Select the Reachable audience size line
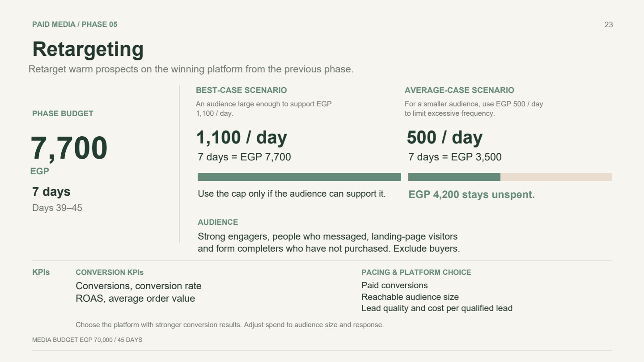This screenshot has width=644, height=362. [410, 297]
